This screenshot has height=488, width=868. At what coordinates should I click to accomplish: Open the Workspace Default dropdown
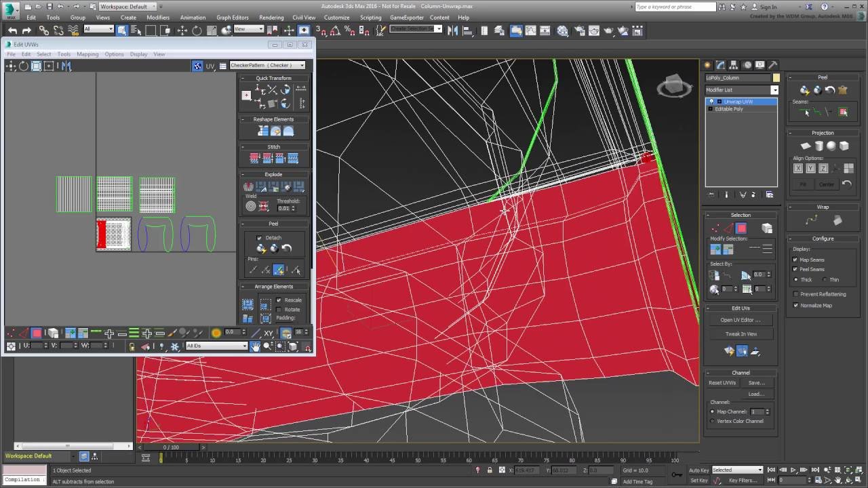tap(127, 7)
